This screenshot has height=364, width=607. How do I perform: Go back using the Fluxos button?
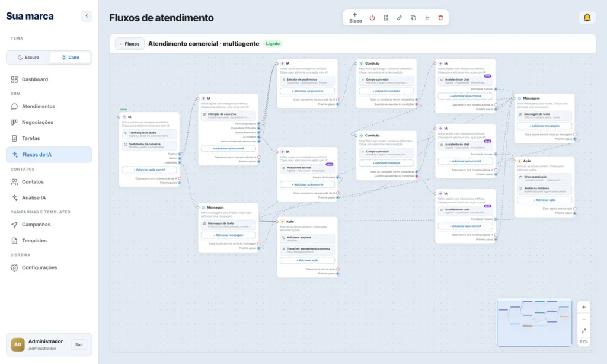click(130, 44)
